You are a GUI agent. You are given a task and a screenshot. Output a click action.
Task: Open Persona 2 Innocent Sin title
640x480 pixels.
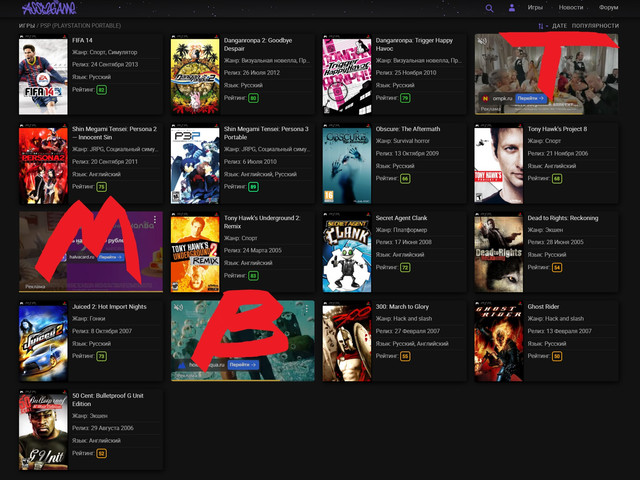coord(114,133)
